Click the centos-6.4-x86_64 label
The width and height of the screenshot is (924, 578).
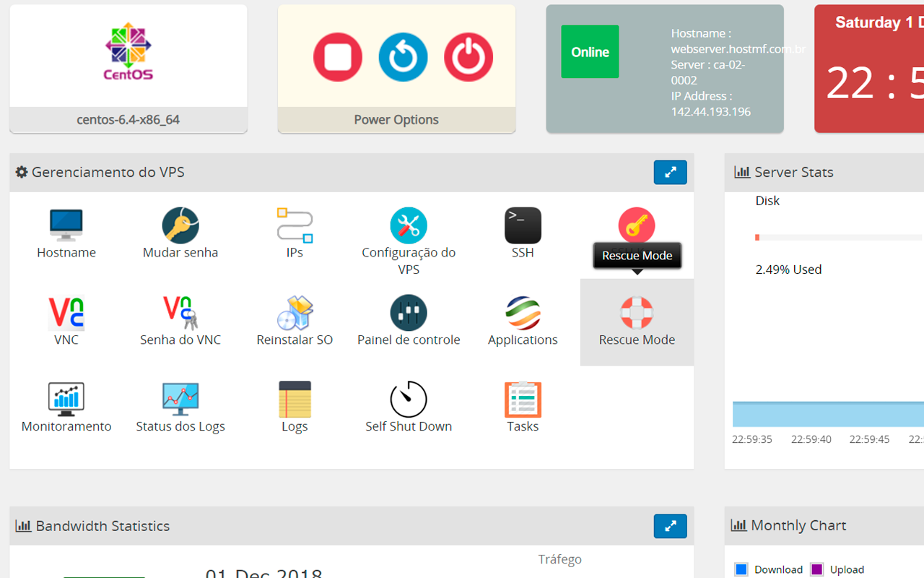128,120
